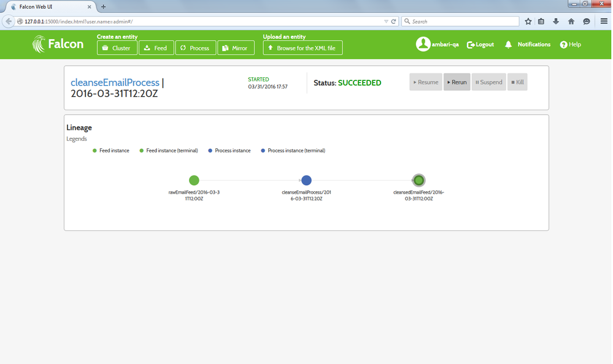Click the Feed instance legend entry

pos(110,150)
